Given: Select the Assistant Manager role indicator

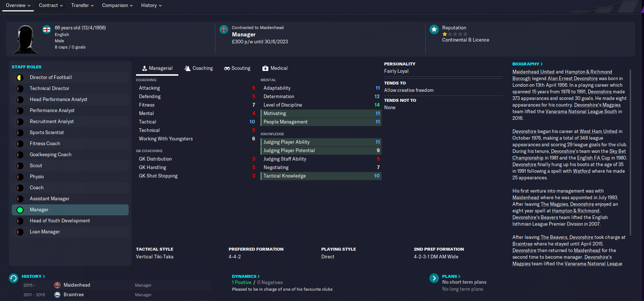Looking at the screenshot, I should click(20, 199).
